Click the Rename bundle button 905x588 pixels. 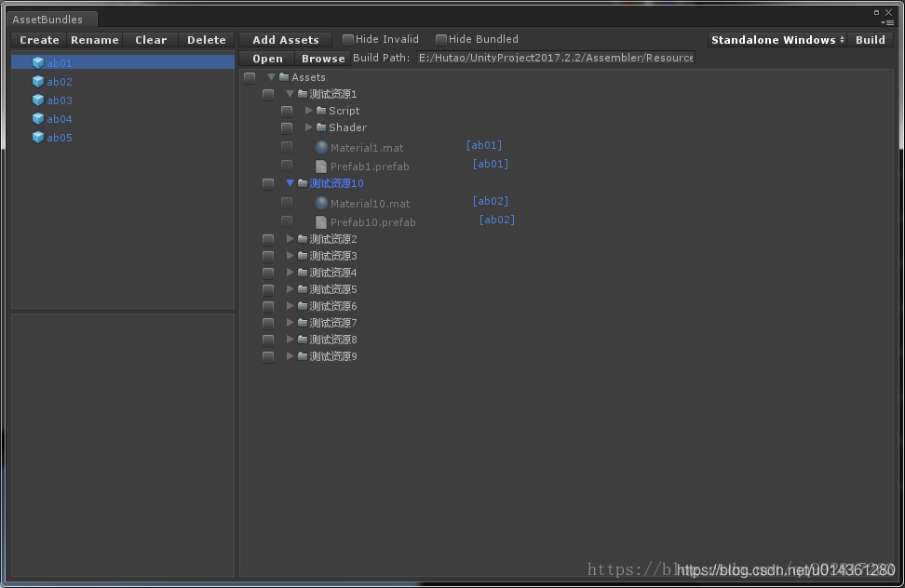95,40
